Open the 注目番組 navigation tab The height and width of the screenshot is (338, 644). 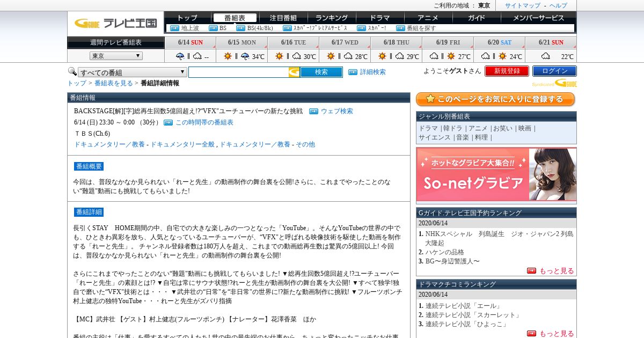tap(283, 18)
